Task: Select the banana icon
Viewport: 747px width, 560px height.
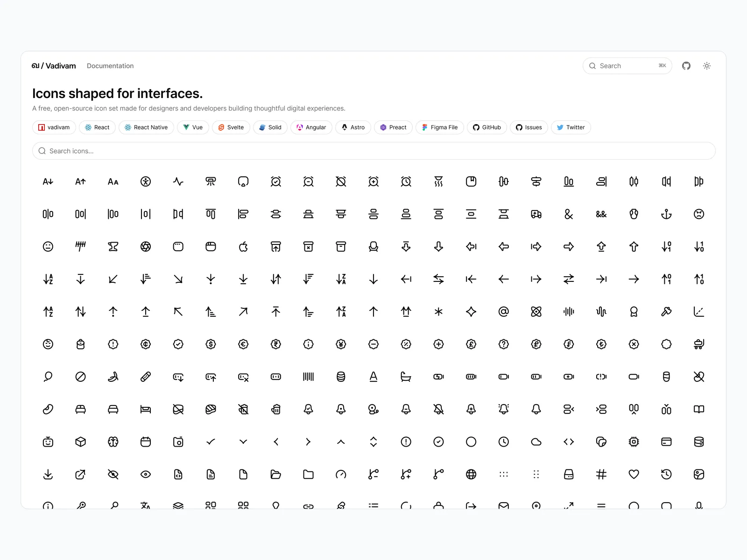Action: tap(113, 377)
